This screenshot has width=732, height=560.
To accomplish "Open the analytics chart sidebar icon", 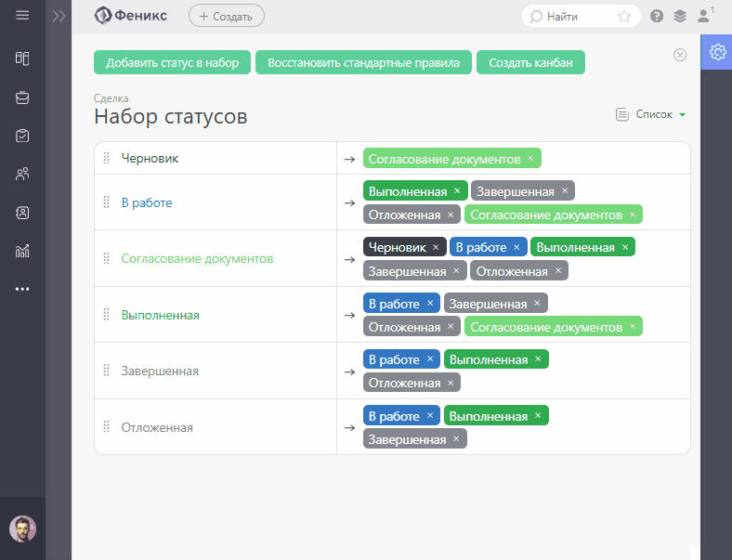I will [22, 251].
